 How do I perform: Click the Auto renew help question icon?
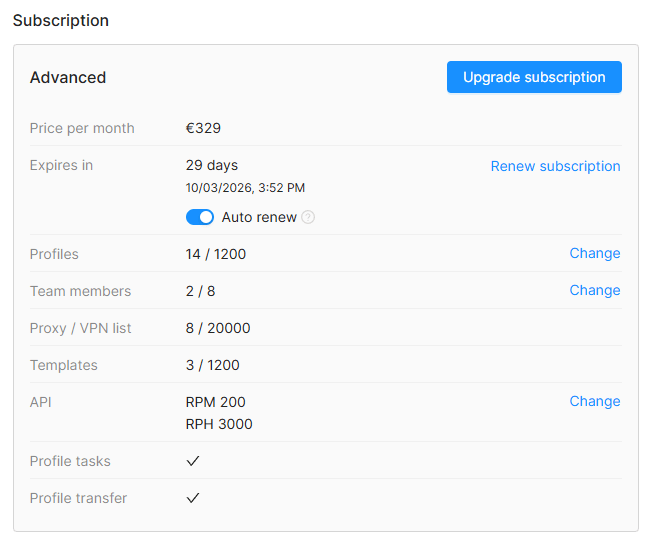[308, 217]
